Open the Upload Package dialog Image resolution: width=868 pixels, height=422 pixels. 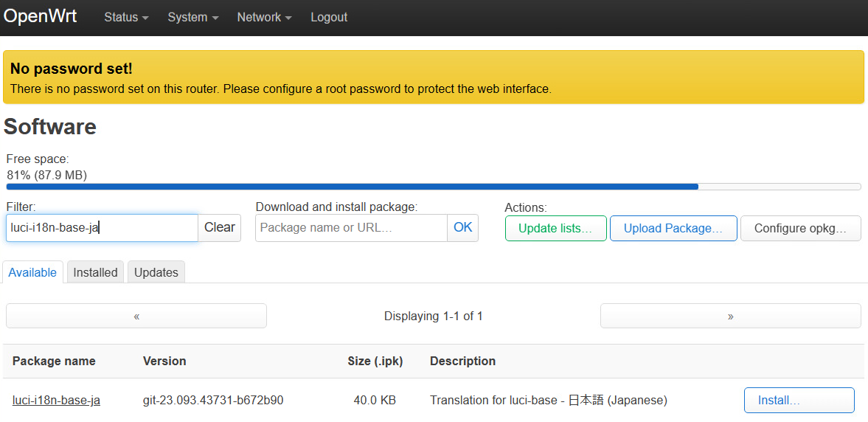pos(673,229)
